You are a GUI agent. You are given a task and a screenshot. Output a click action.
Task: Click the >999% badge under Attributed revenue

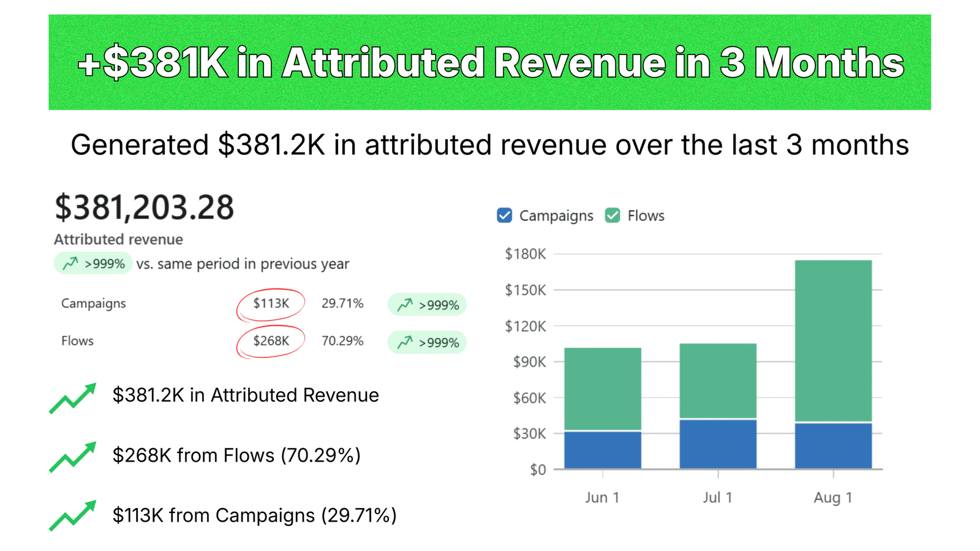coord(93,263)
